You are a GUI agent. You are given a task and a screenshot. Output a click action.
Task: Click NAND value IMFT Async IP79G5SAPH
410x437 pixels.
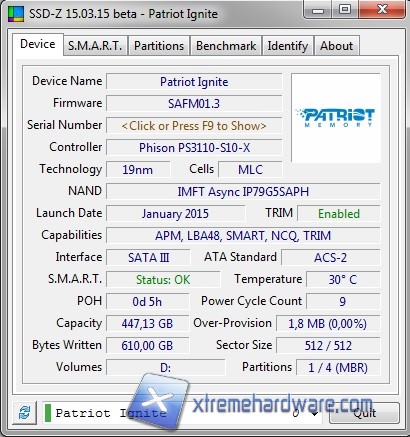click(x=243, y=192)
